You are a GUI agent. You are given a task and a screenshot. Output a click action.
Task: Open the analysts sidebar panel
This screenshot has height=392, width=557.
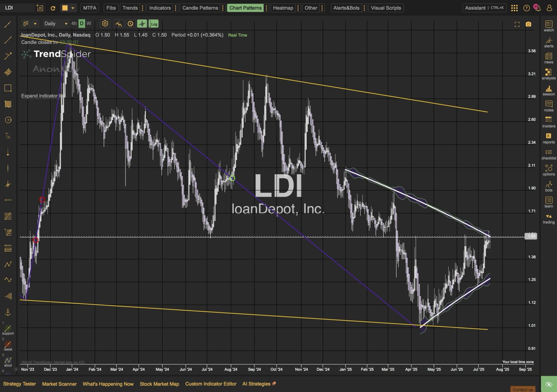click(x=549, y=74)
